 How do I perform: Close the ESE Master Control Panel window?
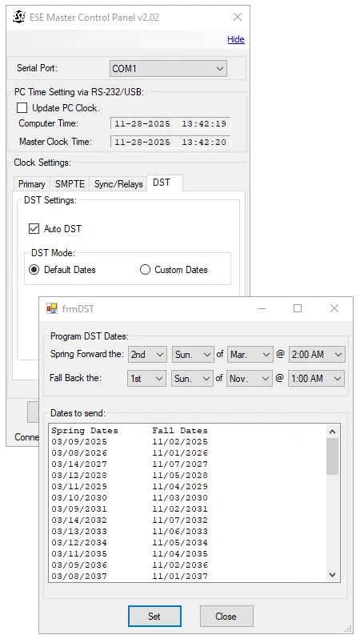pos(238,17)
